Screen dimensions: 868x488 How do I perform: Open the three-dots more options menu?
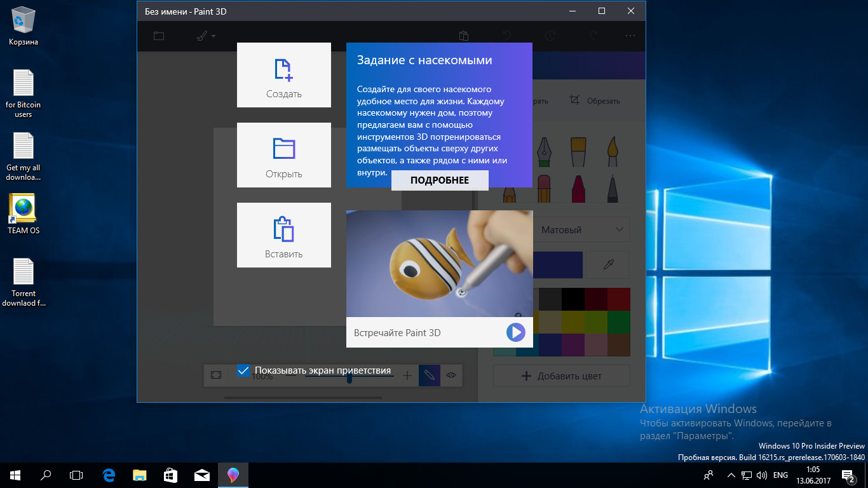(x=630, y=36)
